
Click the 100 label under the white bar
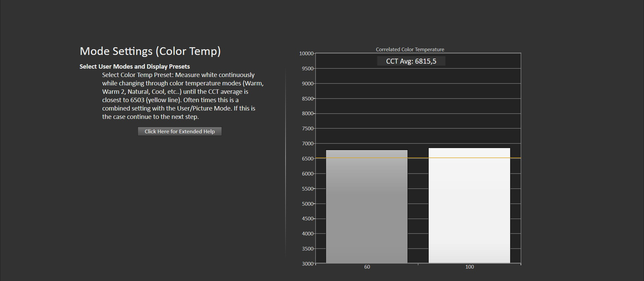470,267
